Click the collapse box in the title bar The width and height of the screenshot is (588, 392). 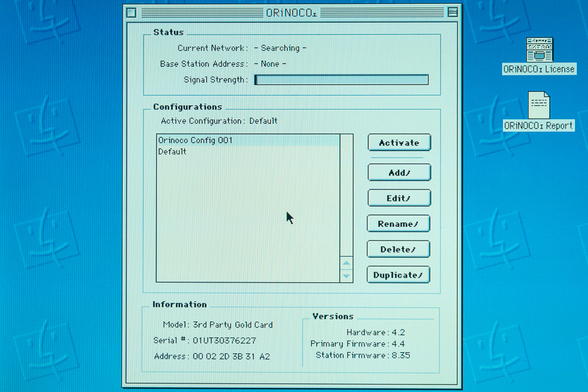(453, 12)
